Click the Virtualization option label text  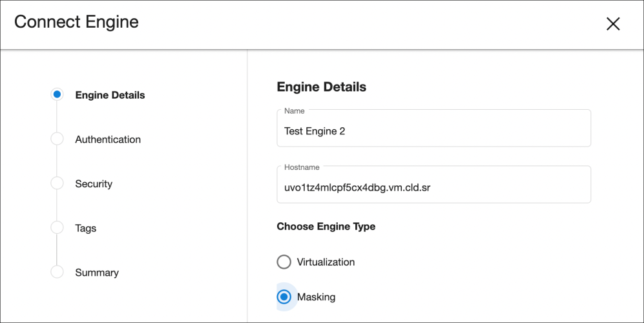326,262
